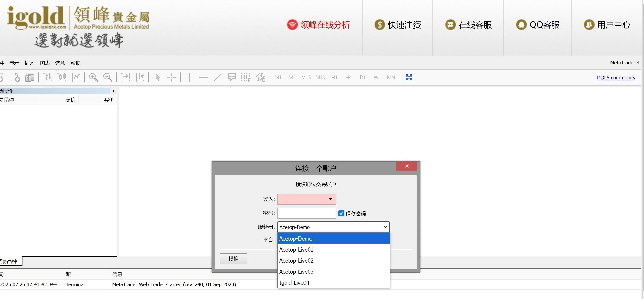Image resolution: width=644 pixels, height=299 pixels.
Task: Click the timestamp 2025.02.25 17:41:42.844
Action: click(x=28, y=284)
